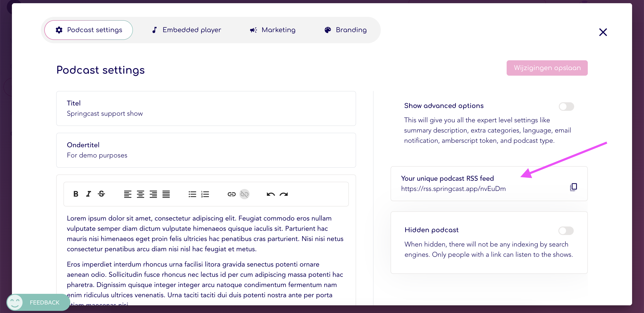Go to the Branding tab
The height and width of the screenshot is (313, 644).
pos(345,30)
